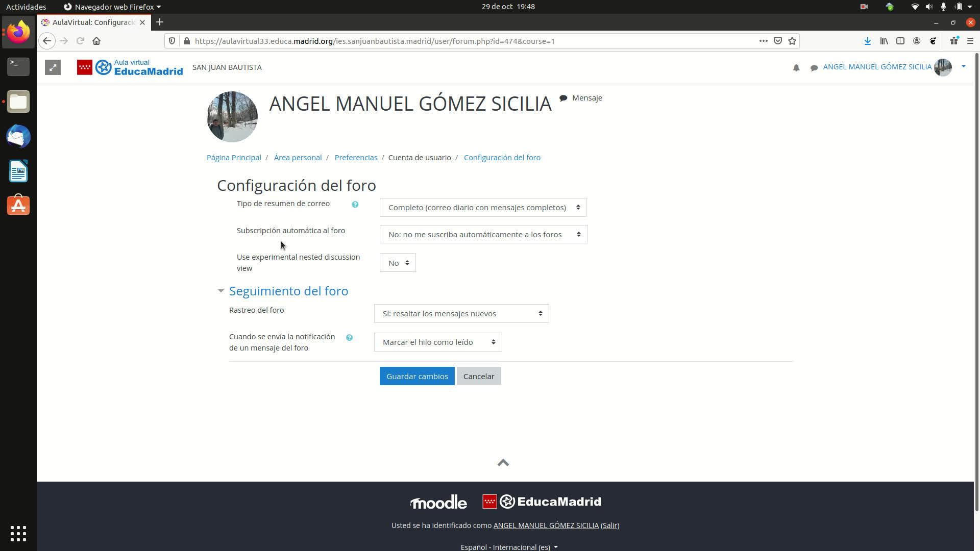980x551 pixels.
Task: Click the scroll-to-top chevron arrow
Action: click(503, 463)
